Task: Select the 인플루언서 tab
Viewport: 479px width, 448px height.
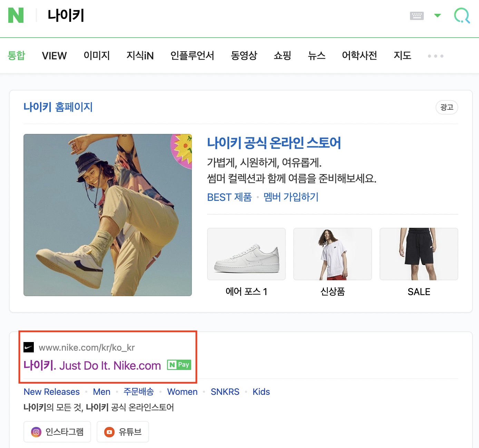Action: tap(192, 56)
